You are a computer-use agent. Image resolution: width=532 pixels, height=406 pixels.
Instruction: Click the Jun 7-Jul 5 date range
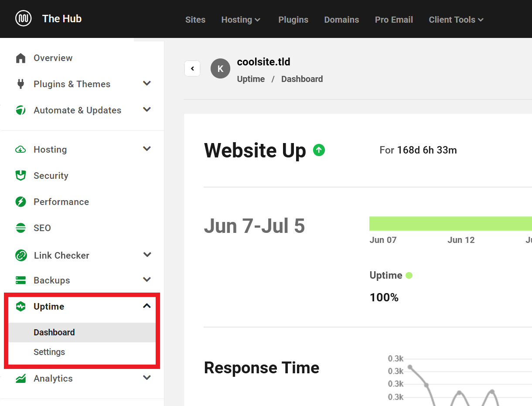coord(254,226)
